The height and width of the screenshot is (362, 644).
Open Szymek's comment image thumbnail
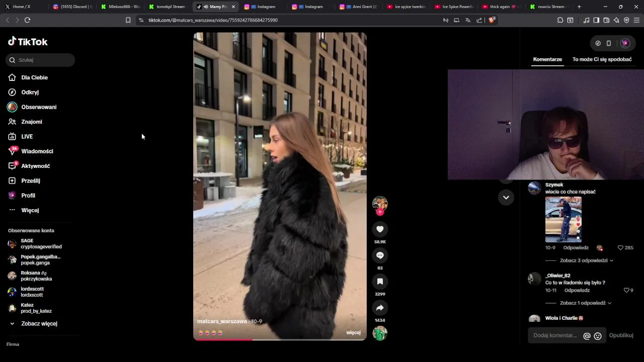coord(563,219)
